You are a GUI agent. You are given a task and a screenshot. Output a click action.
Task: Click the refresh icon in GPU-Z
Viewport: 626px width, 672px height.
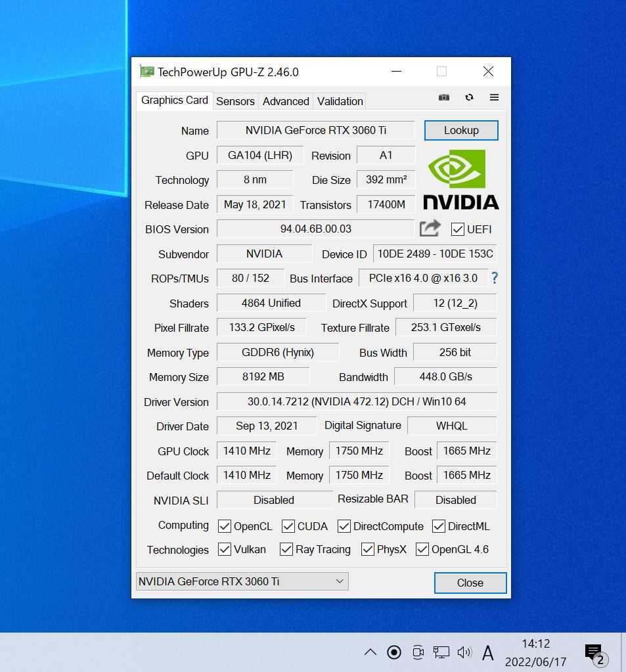pos(469,97)
